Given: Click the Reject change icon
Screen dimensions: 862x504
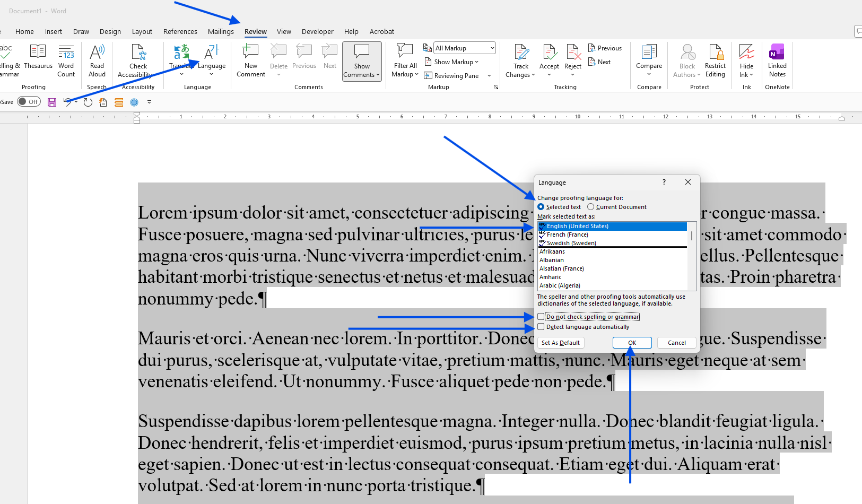Looking at the screenshot, I should pos(573,52).
